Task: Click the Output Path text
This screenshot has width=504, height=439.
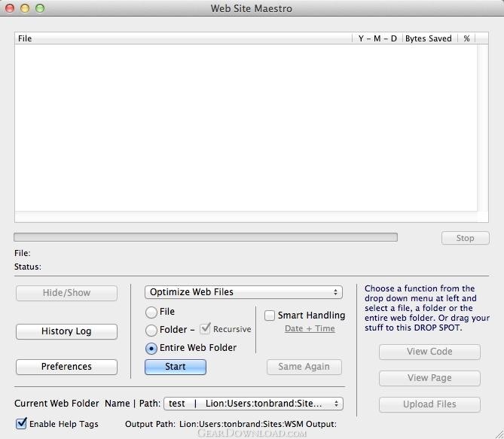Action: click(x=231, y=424)
